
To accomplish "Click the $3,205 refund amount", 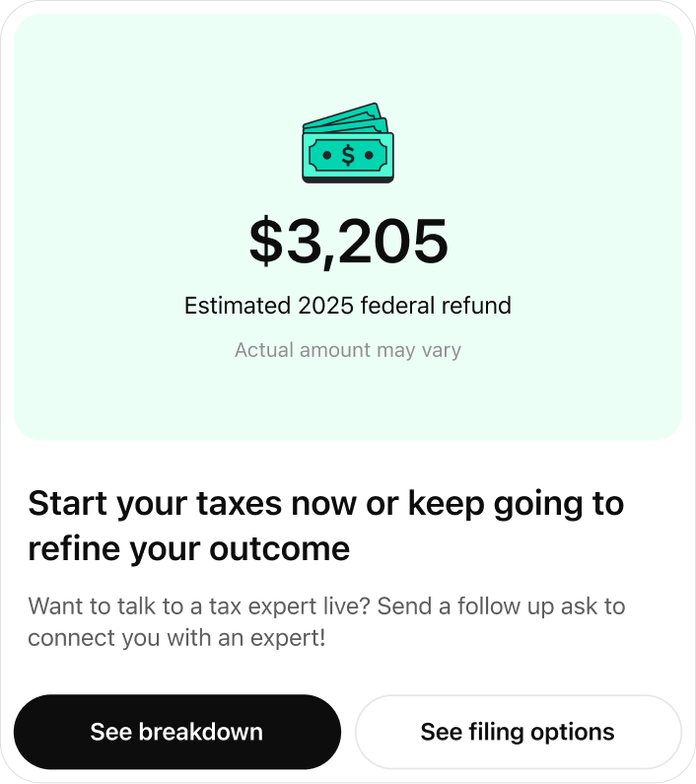I will [348, 242].
